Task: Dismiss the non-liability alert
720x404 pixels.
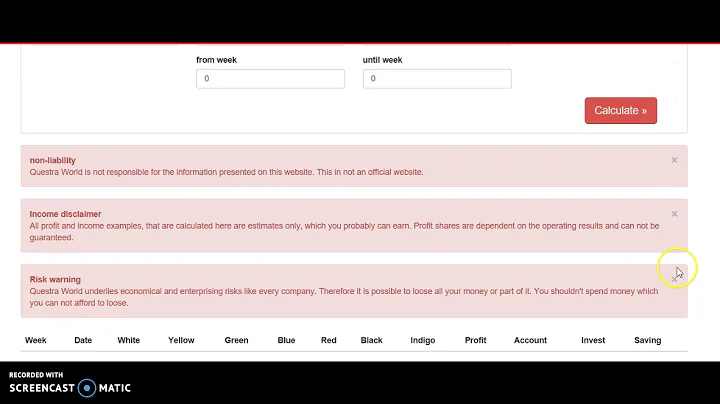Action: [x=674, y=160]
